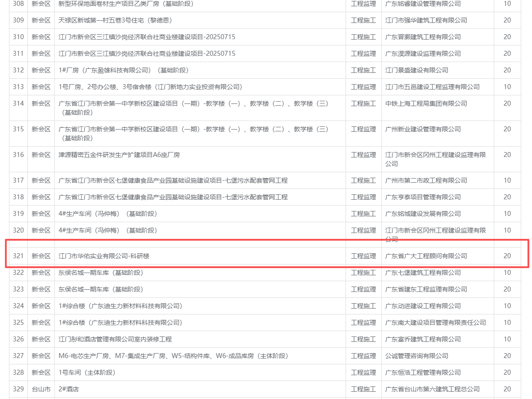Click company 公诚管理咨询有限公司
The image size is (532, 399).
click(x=417, y=356)
